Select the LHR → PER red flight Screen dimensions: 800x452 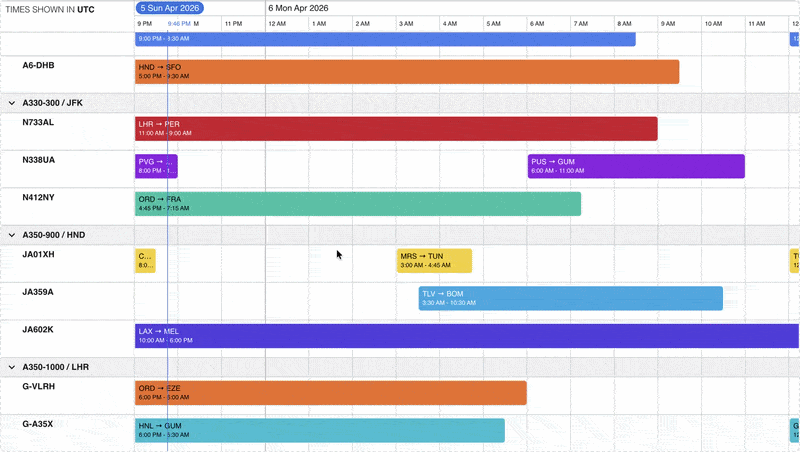coord(396,129)
